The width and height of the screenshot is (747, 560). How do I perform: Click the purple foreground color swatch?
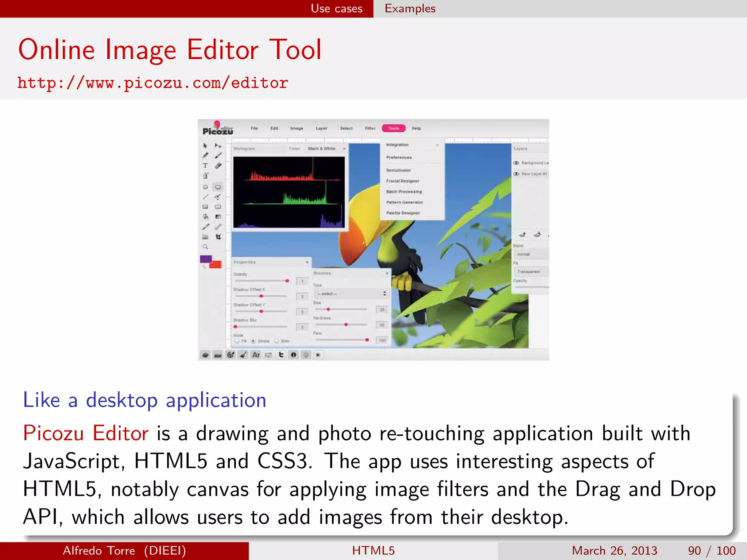(x=205, y=258)
